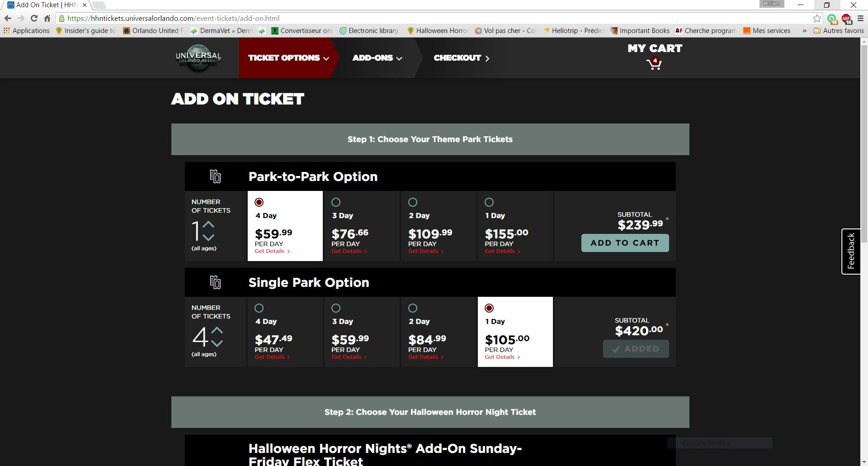Click the browser reload page icon
This screenshot has width=868, height=466.
pyautogui.click(x=34, y=19)
